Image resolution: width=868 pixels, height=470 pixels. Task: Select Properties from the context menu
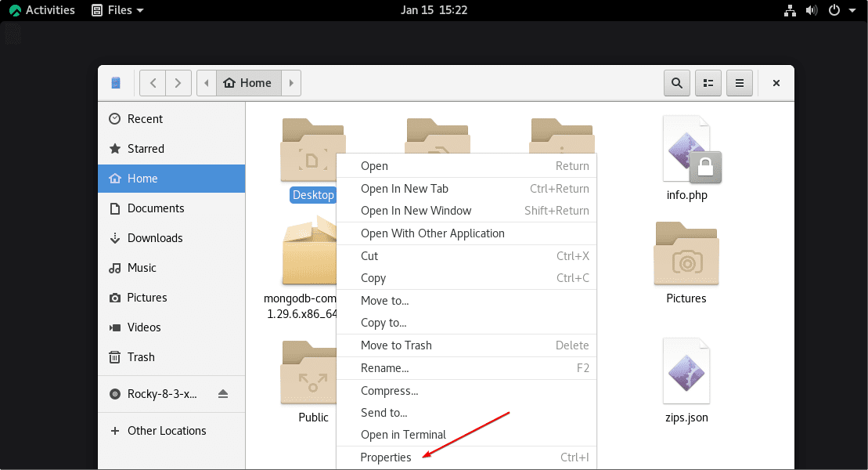386,457
